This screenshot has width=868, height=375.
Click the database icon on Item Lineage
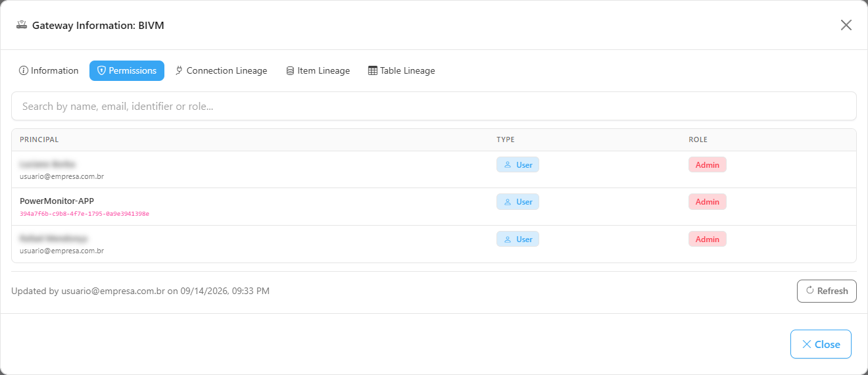click(290, 70)
